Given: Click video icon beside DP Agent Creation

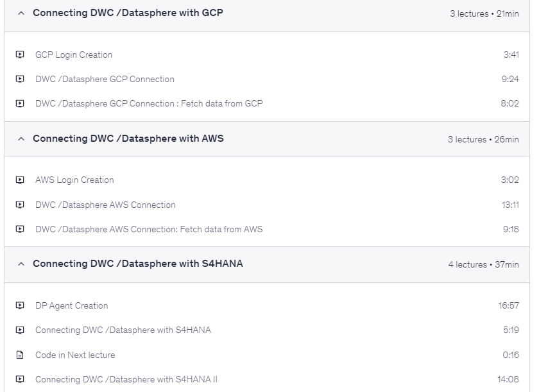Looking at the screenshot, I should (20, 306).
